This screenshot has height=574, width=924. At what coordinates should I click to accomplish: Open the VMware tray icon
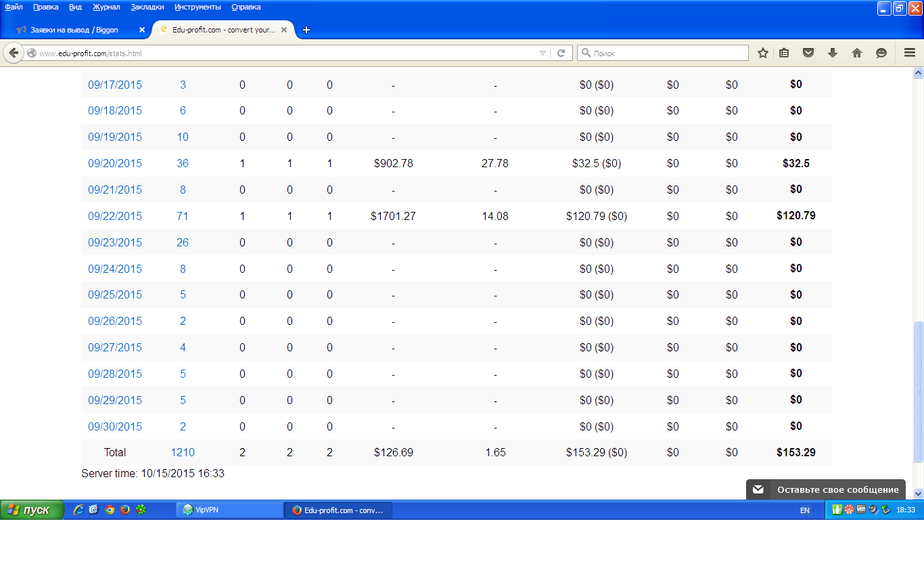click(x=861, y=510)
